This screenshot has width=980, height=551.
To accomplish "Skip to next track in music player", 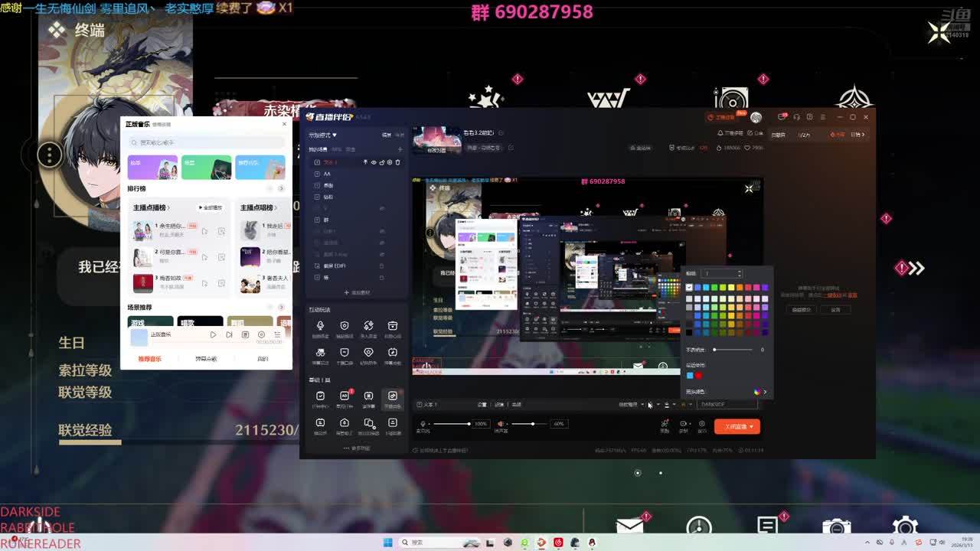I will pos(229,334).
